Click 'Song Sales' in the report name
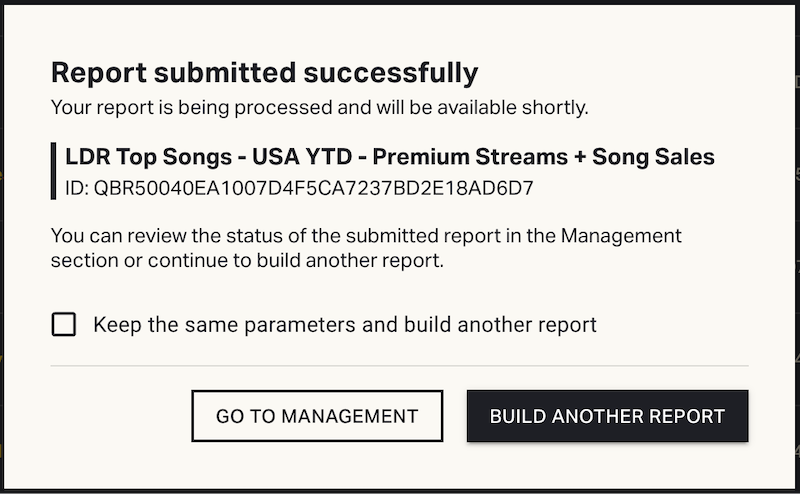Screen dimensions: 800x495 click(x=653, y=157)
